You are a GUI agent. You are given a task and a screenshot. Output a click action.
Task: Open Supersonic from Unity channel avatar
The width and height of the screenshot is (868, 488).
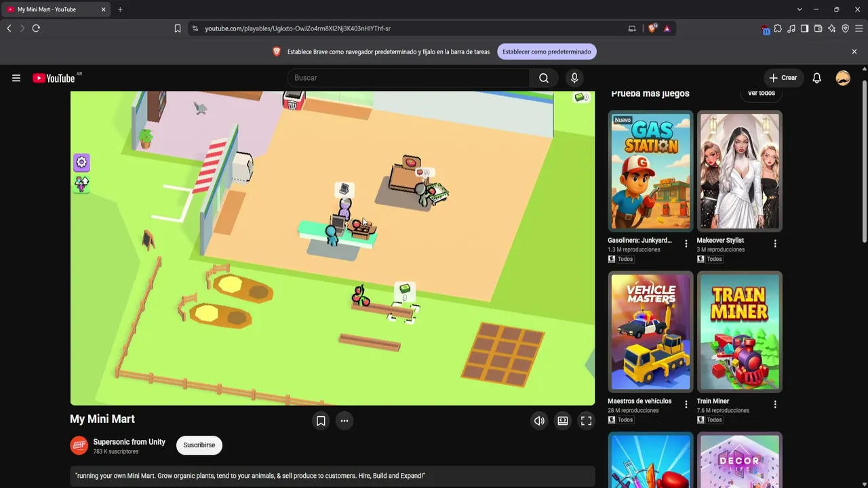[79, 445]
